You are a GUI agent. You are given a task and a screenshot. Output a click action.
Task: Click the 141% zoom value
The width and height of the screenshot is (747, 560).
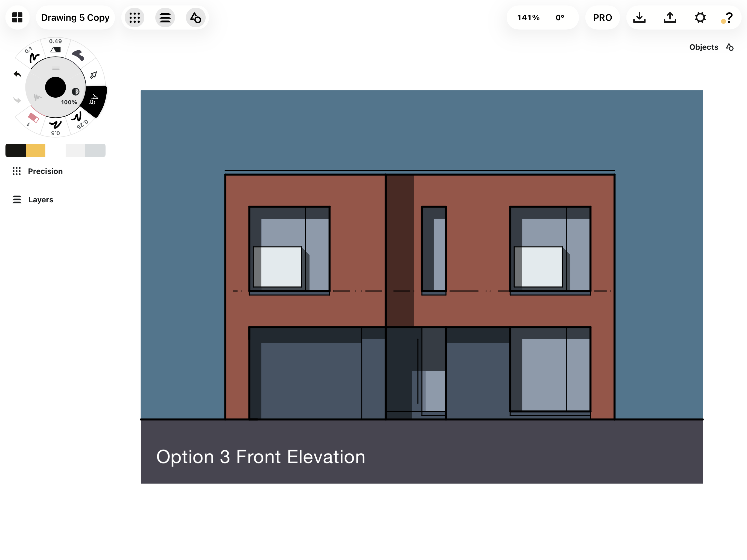[528, 17]
